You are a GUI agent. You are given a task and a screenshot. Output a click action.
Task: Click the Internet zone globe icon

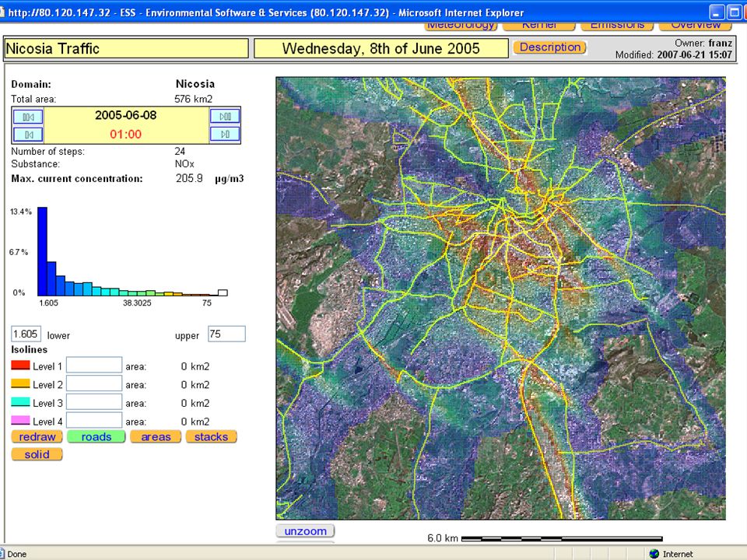click(x=654, y=553)
